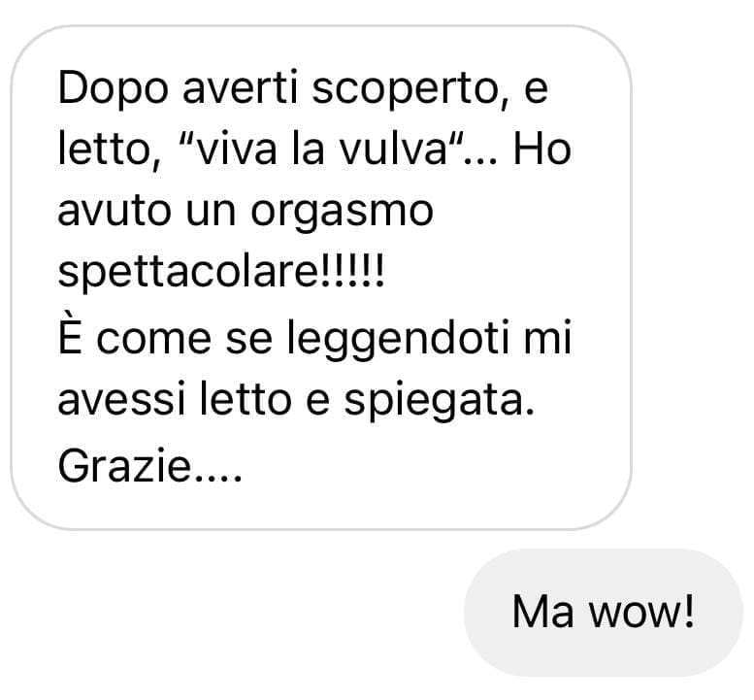Click the word "Ho" ending the second line
The width and height of the screenshot is (754, 700).
pos(541,149)
